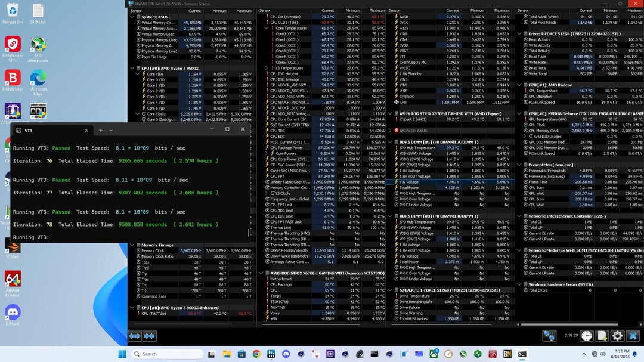Collapse the Core Temperatures subtree
Screen dimensions: 644x362
[266, 29]
